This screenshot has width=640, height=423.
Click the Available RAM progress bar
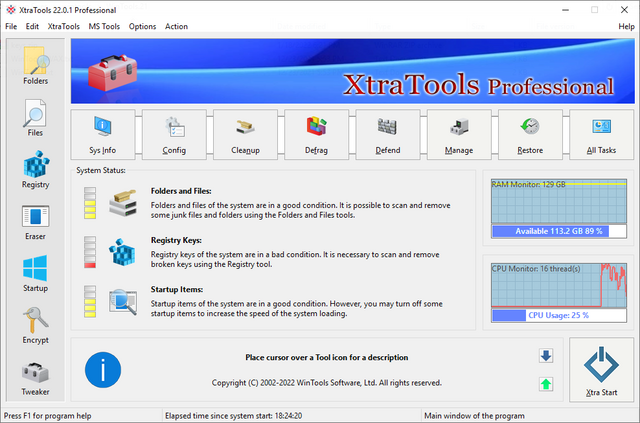click(559, 231)
